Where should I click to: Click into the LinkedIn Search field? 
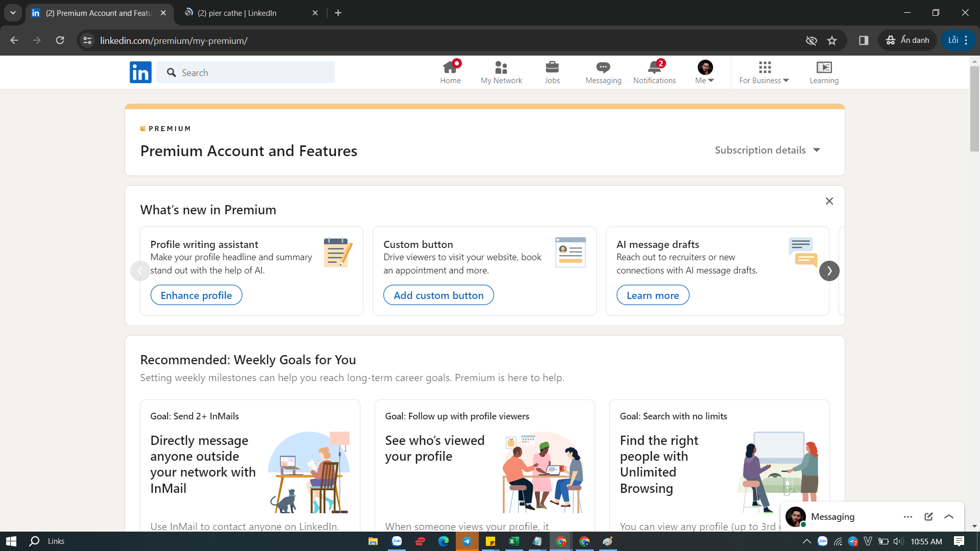pyautogui.click(x=246, y=72)
